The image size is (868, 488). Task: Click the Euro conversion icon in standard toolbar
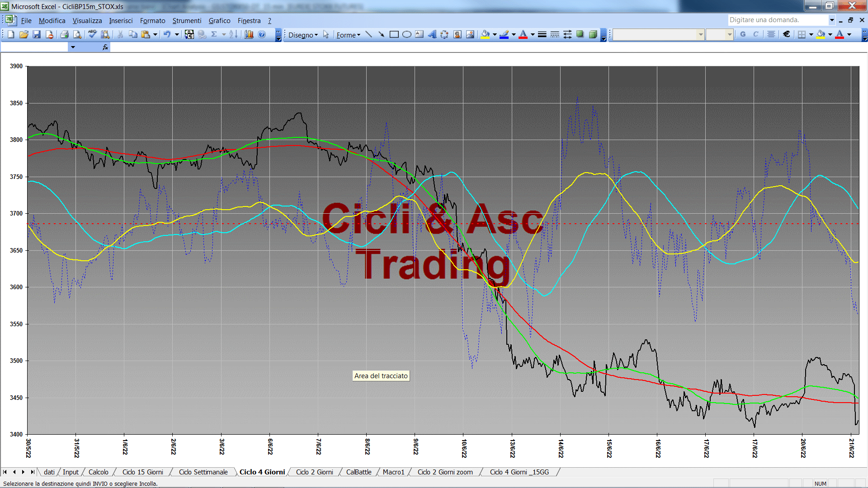pyautogui.click(x=189, y=34)
